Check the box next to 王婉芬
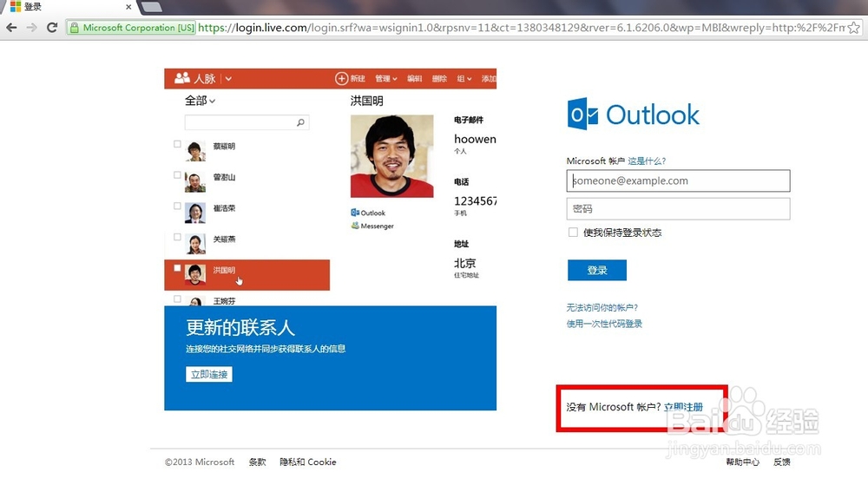Screen dimensions: 868x479 pyautogui.click(x=177, y=299)
